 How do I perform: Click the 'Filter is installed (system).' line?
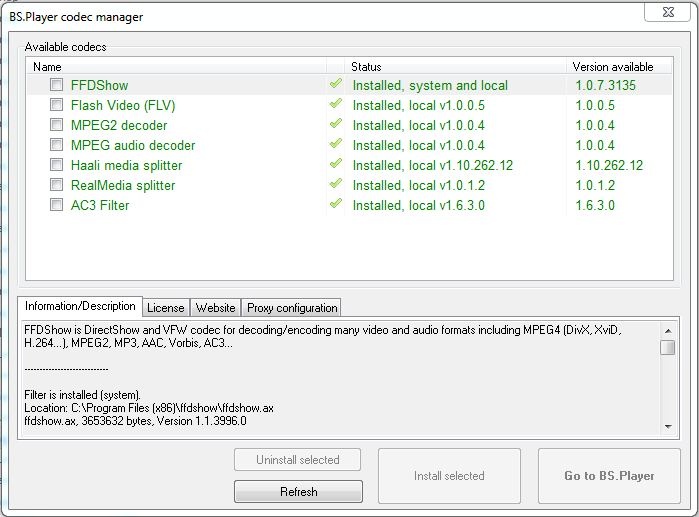click(82, 395)
